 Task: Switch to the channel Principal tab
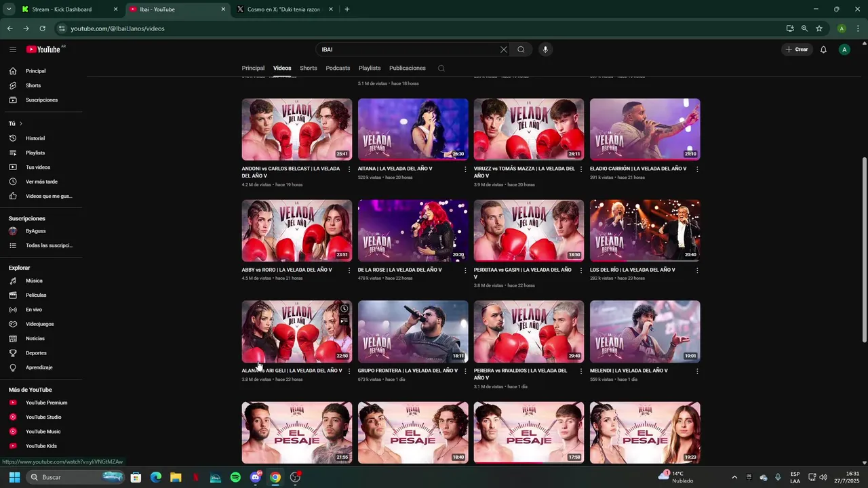coord(253,68)
